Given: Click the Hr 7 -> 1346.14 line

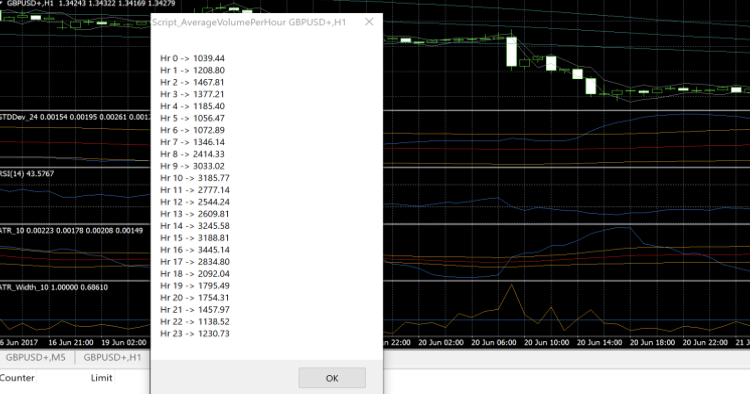Looking at the screenshot, I should pos(192,142).
